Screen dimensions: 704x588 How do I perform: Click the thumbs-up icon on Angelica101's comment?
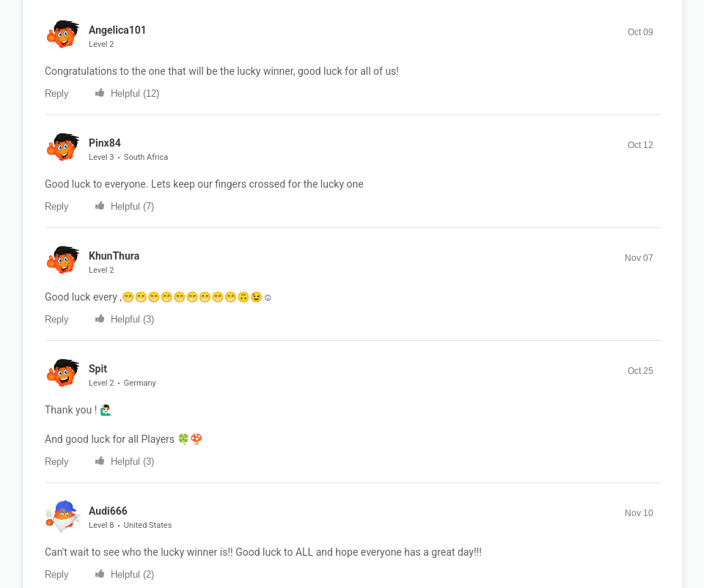pyautogui.click(x=100, y=92)
